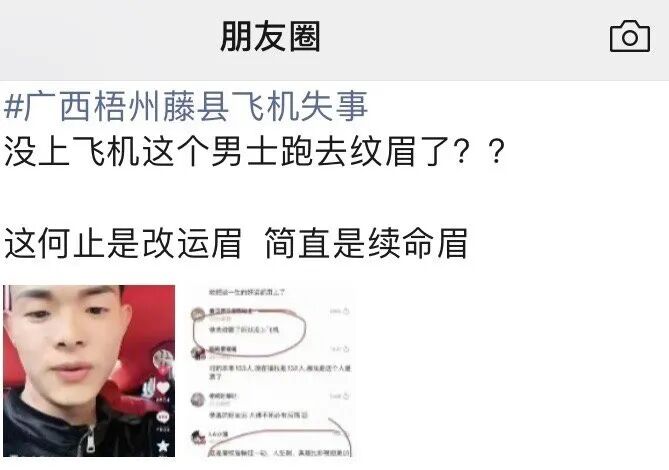Tap the like icon beside first comment
The height and width of the screenshot is (470, 669).
tap(346, 311)
